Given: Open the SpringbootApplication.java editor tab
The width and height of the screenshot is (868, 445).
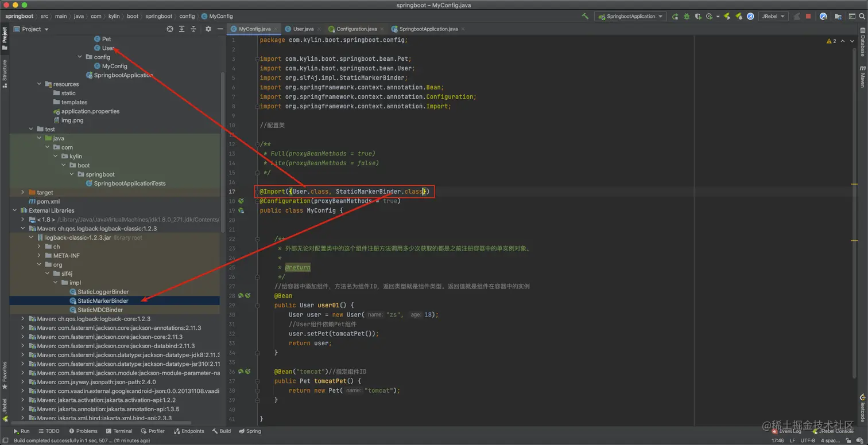Looking at the screenshot, I should 428,29.
